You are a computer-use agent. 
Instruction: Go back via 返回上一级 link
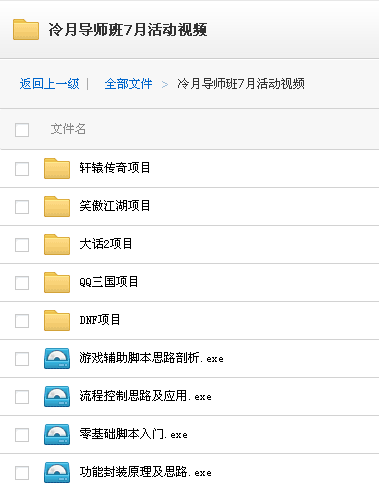[49, 84]
